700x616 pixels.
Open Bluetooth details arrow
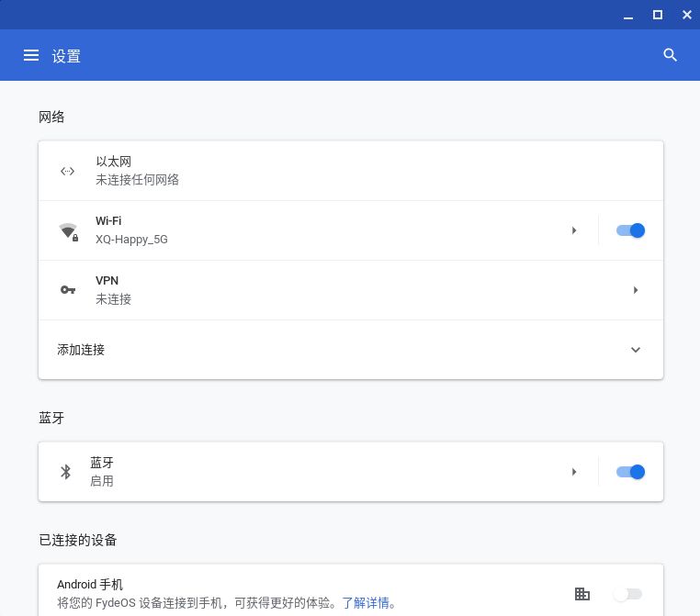click(574, 472)
